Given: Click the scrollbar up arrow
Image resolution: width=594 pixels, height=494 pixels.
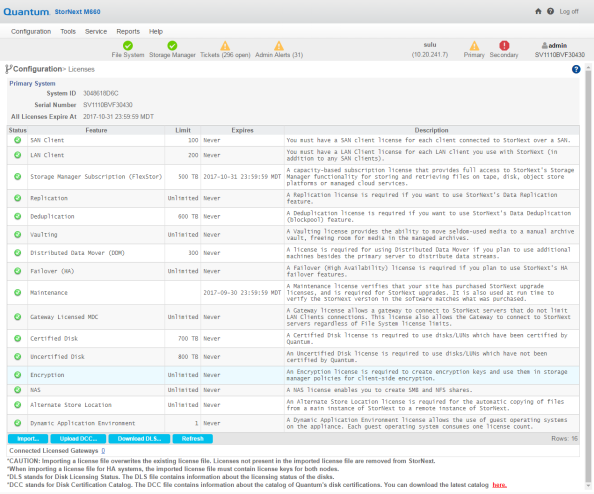Looking at the screenshot, I should (x=588, y=67).
